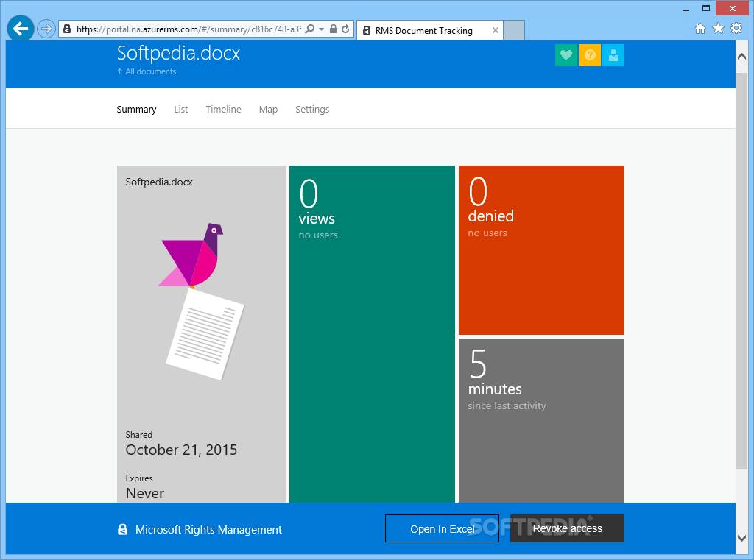The width and height of the screenshot is (754, 560).
Task: Open favorites star icon
Action: click(x=718, y=29)
